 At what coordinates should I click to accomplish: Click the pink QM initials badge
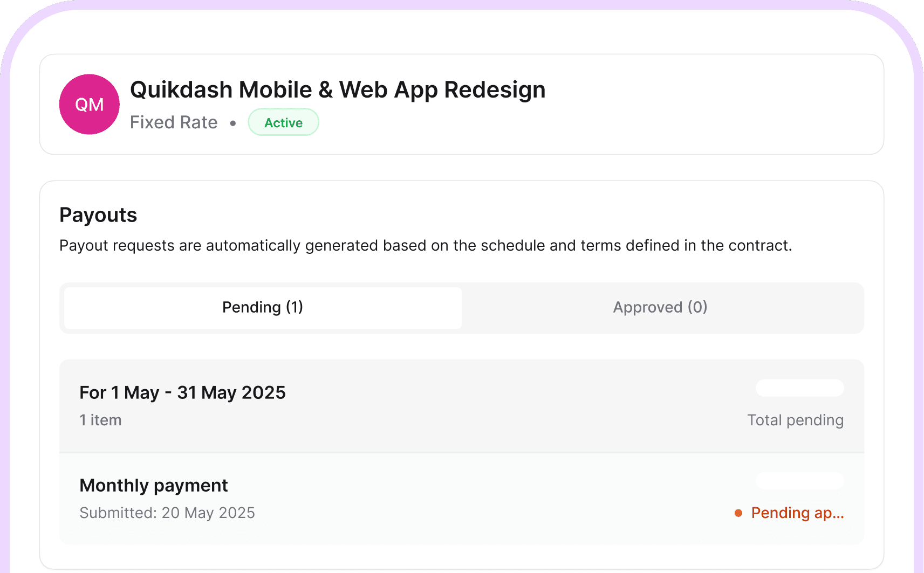click(x=89, y=104)
